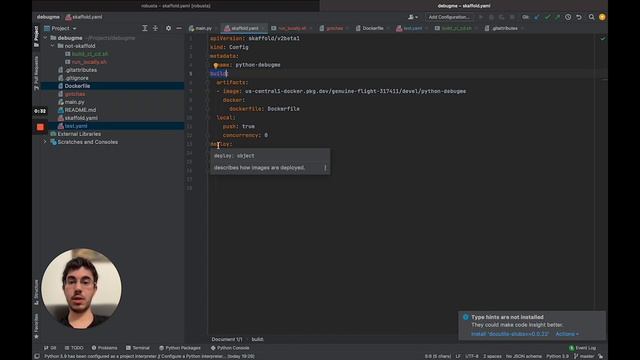The height and width of the screenshot is (360, 640).
Task: Open the Problems tool window
Action: pos(104,348)
